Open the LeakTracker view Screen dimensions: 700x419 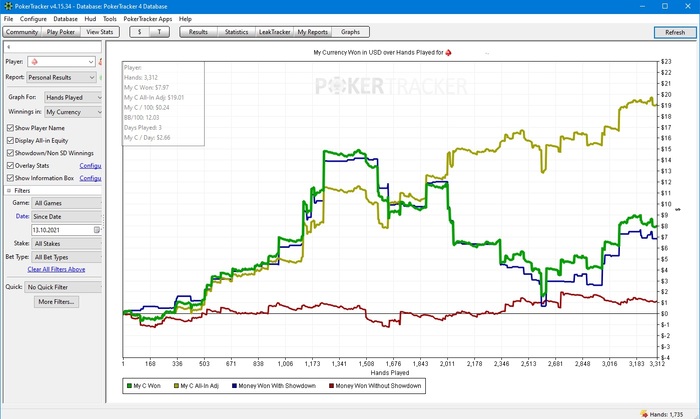[x=275, y=32]
